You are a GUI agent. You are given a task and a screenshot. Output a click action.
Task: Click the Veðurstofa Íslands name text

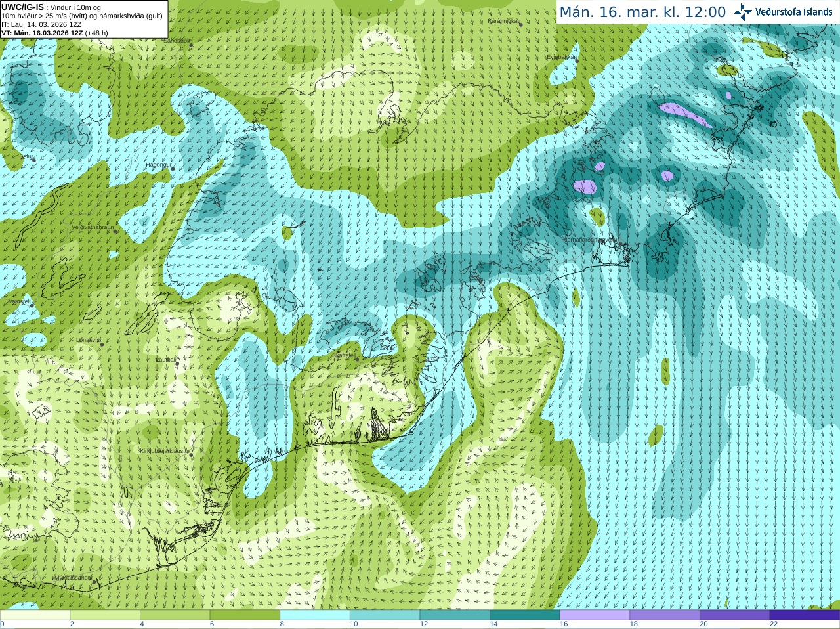(x=794, y=12)
